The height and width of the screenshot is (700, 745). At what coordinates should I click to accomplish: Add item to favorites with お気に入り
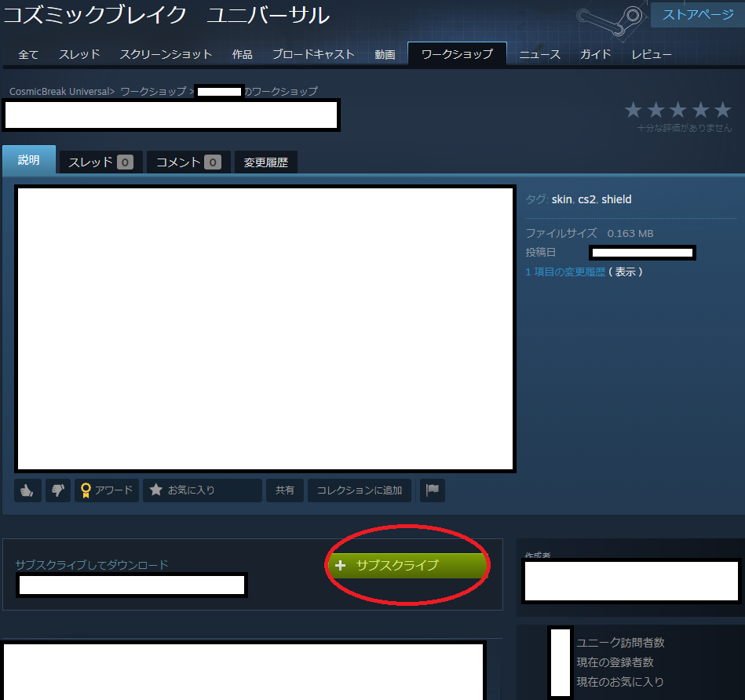coord(203,490)
